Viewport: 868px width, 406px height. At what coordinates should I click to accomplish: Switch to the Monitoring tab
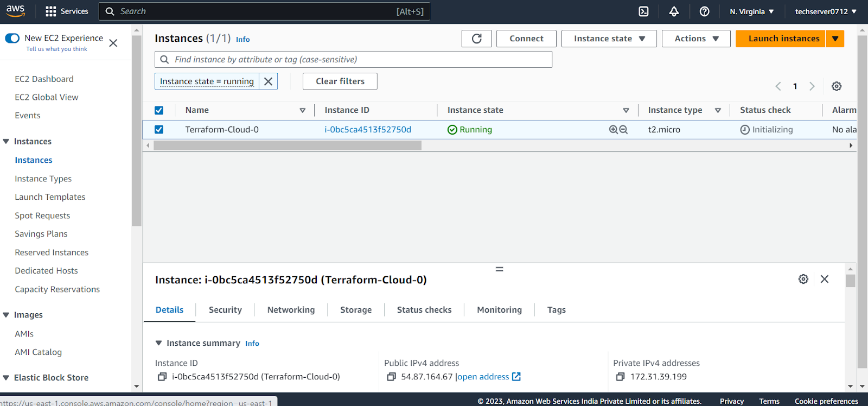(x=499, y=310)
